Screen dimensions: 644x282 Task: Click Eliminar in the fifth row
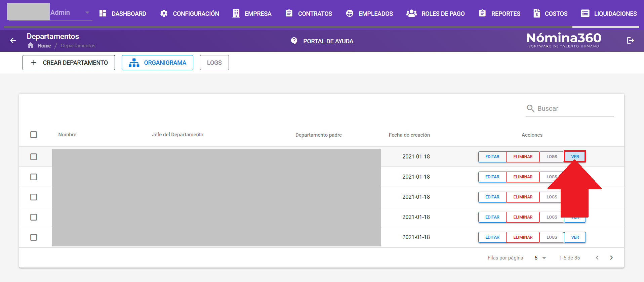pos(523,237)
